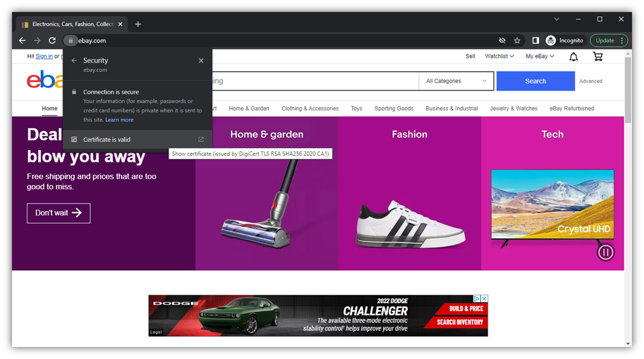Screen dimensions: 644x359
Task: Click Build & Price on the Dodge ad
Action: (x=466, y=309)
